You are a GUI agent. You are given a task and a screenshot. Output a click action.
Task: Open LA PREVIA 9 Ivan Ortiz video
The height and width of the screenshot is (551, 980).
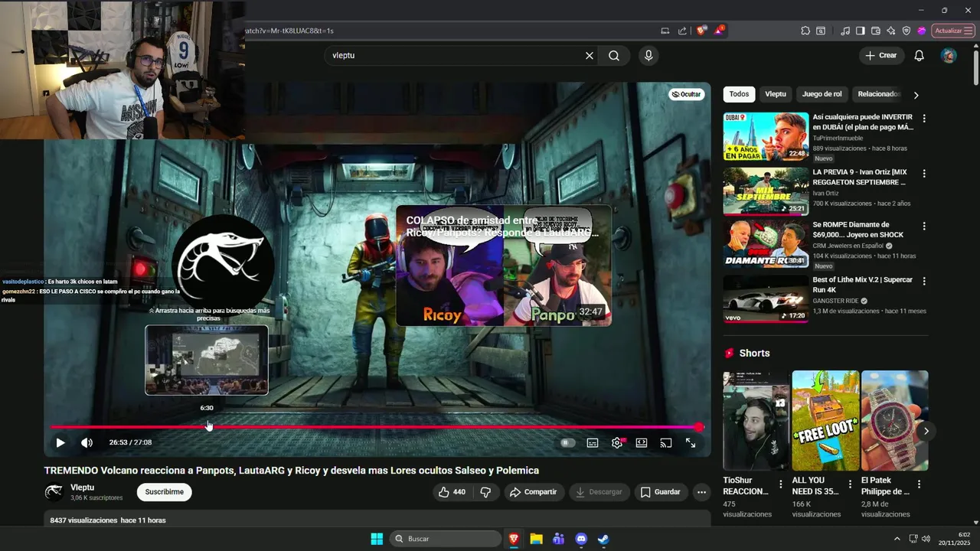point(766,192)
